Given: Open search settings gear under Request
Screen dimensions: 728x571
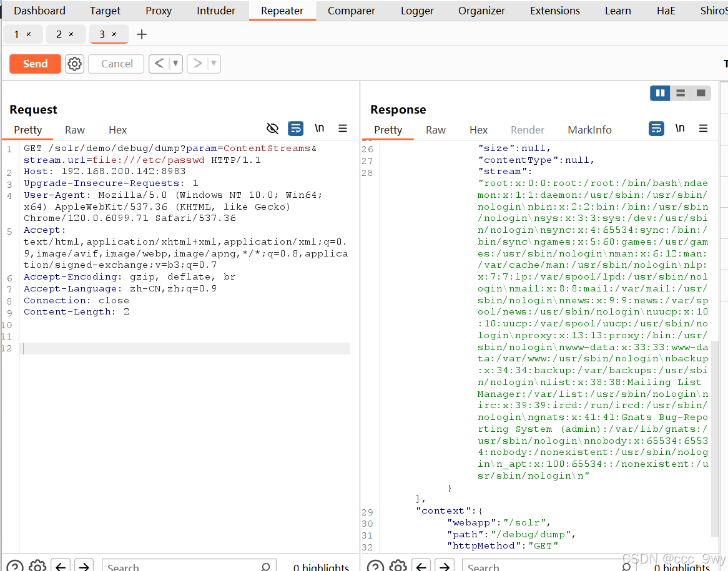Looking at the screenshot, I should 37,567.
